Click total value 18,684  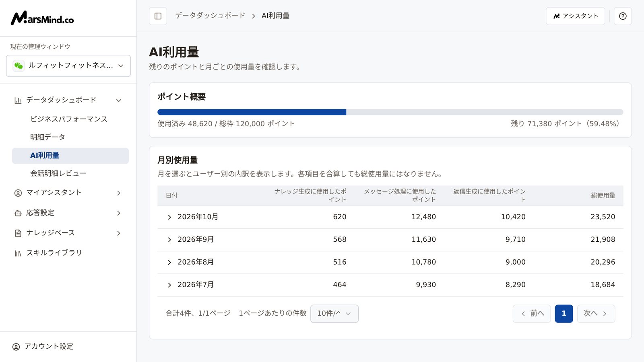(603, 284)
